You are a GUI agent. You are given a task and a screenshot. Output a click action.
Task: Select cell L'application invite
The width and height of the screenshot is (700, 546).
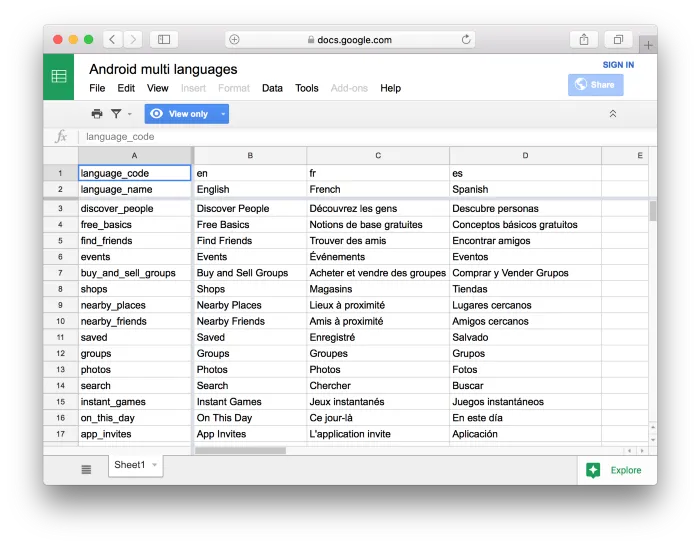(x=378, y=434)
